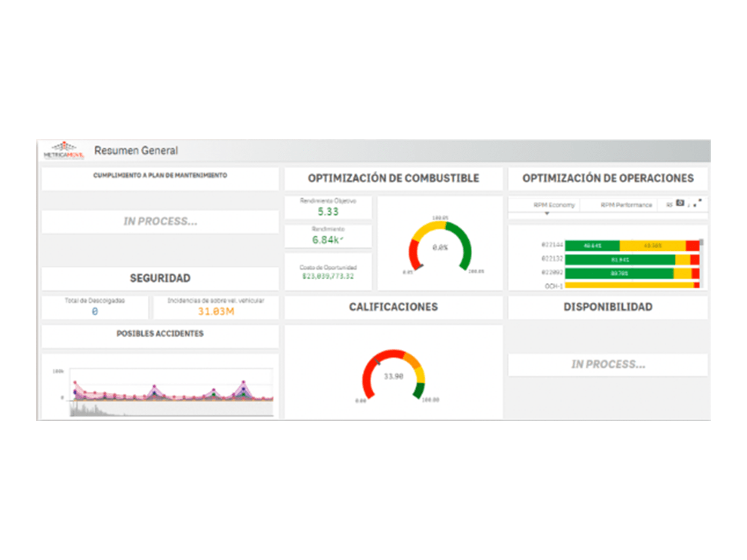Expand the operations chart to fullscreen
The height and width of the screenshot is (560, 747).
coord(698,202)
